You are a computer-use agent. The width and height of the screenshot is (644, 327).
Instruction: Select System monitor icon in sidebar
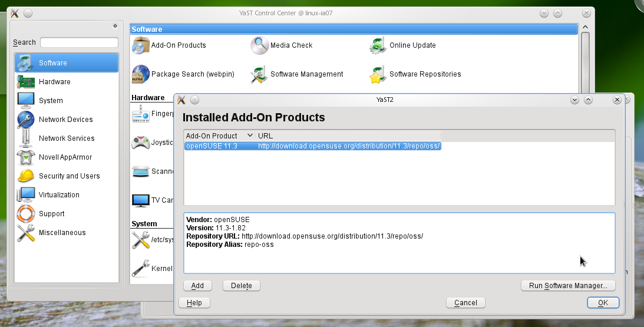(26, 101)
